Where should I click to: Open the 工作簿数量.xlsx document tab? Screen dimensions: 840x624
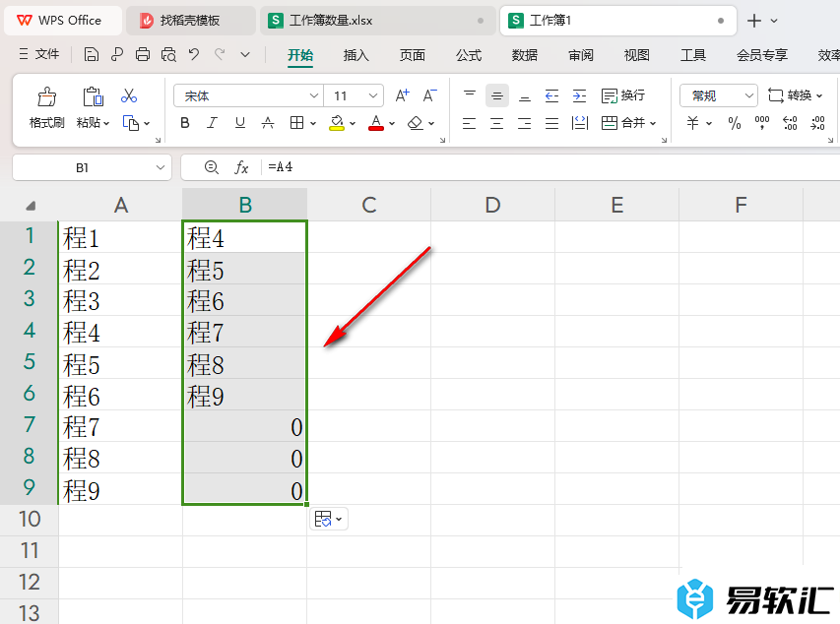378,21
